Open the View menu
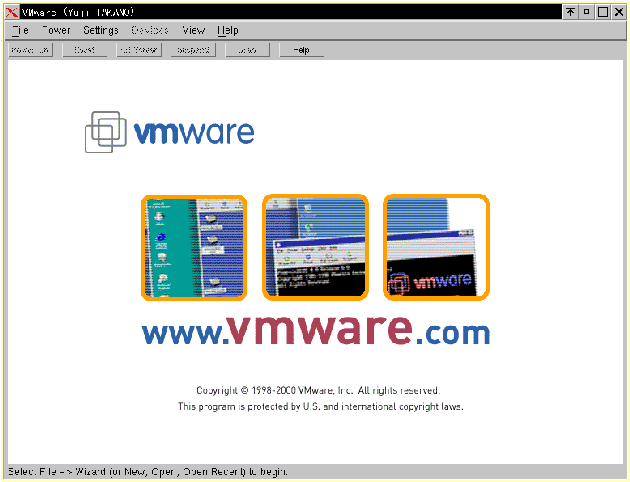This screenshot has height=482, width=630. coord(193,31)
